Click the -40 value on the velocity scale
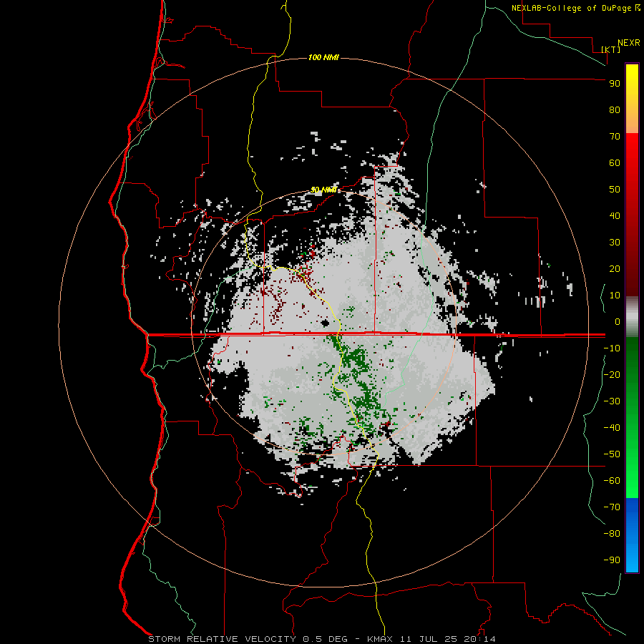 (x=612, y=428)
